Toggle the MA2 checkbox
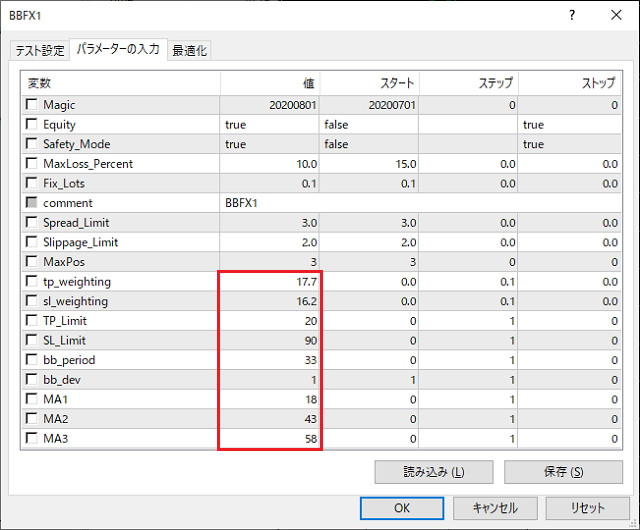Screen dimensions: 640x530 (31, 418)
